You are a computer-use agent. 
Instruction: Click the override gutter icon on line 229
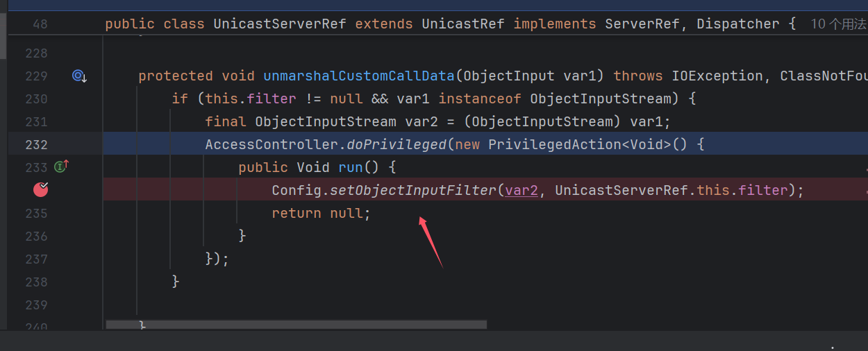(x=79, y=76)
